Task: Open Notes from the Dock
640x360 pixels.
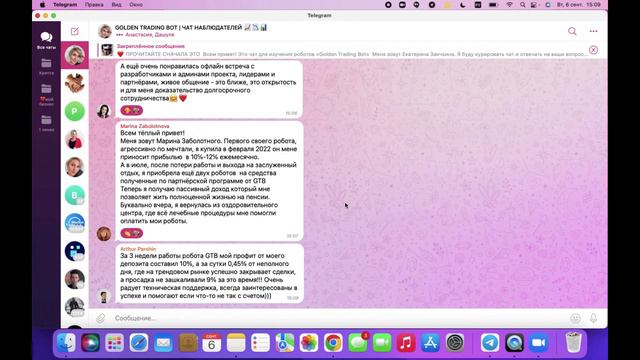Action: click(236, 342)
